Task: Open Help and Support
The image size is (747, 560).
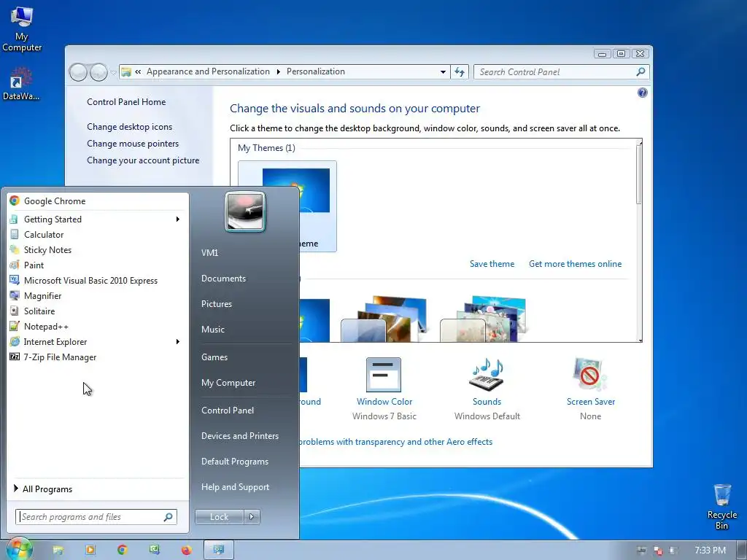Action: coord(235,487)
